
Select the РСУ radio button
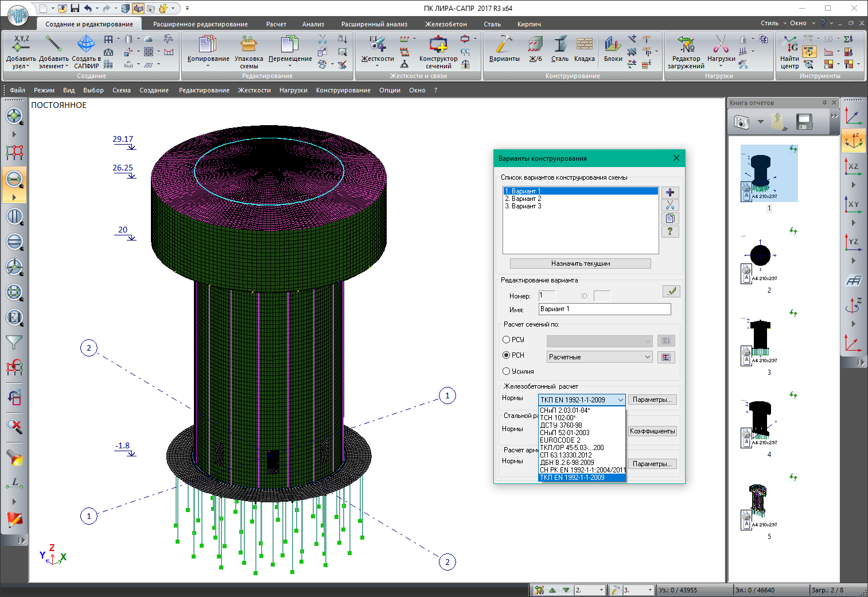(507, 340)
